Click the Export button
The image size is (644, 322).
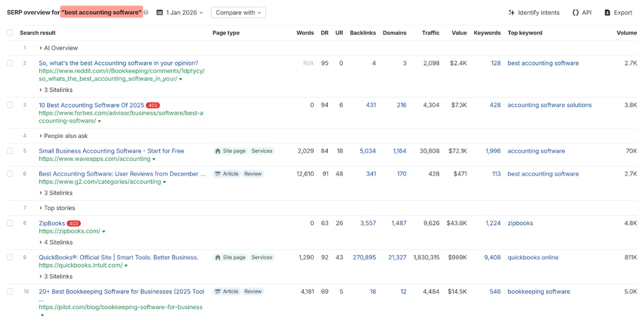pyautogui.click(x=618, y=13)
